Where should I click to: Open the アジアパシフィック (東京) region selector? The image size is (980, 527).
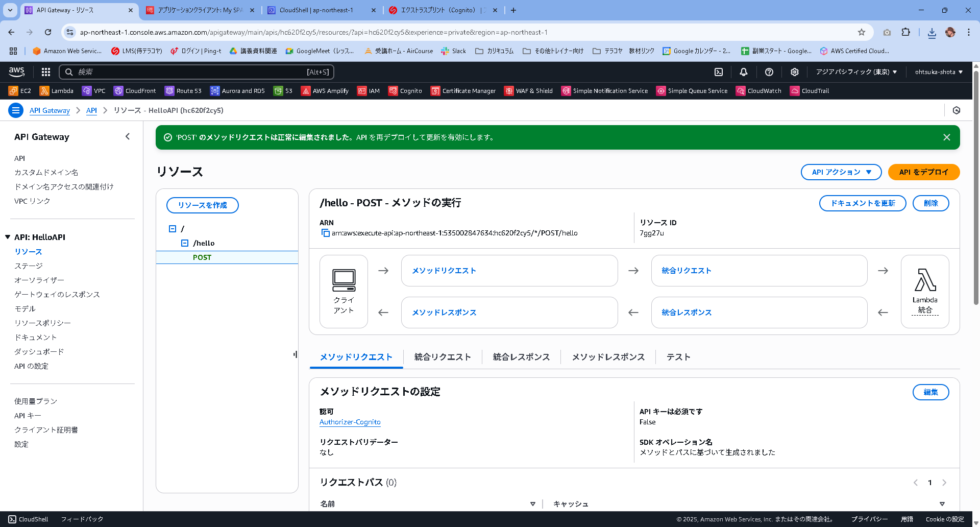coord(856,72)
